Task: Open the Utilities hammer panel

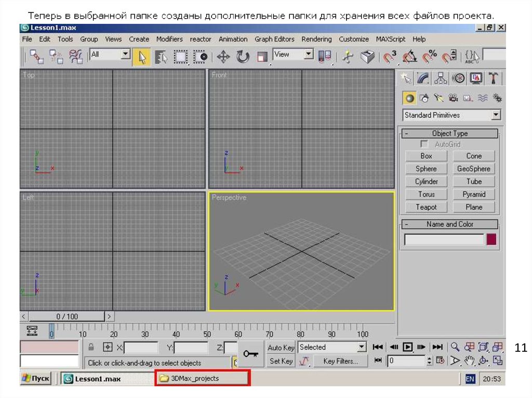Action: (x=493, y=78)
